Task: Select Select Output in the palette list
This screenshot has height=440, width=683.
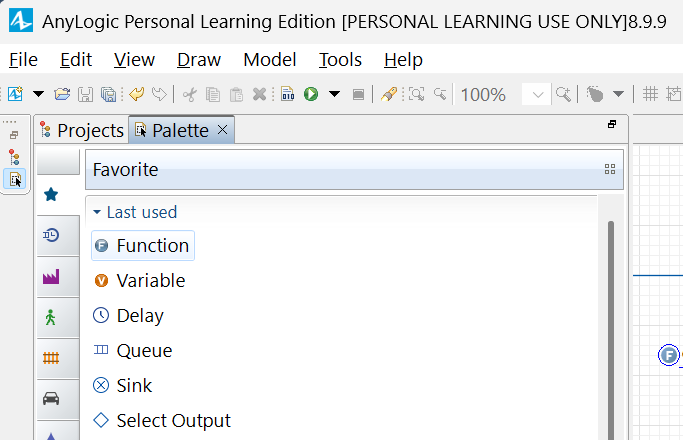Action: (x=162, y=420)
